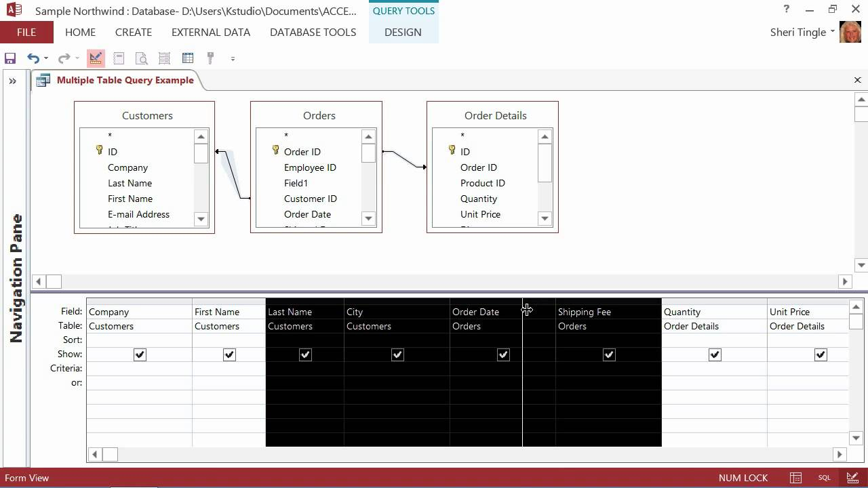Select Customer ID field in Orders table
868x488 pixels.
310,199
